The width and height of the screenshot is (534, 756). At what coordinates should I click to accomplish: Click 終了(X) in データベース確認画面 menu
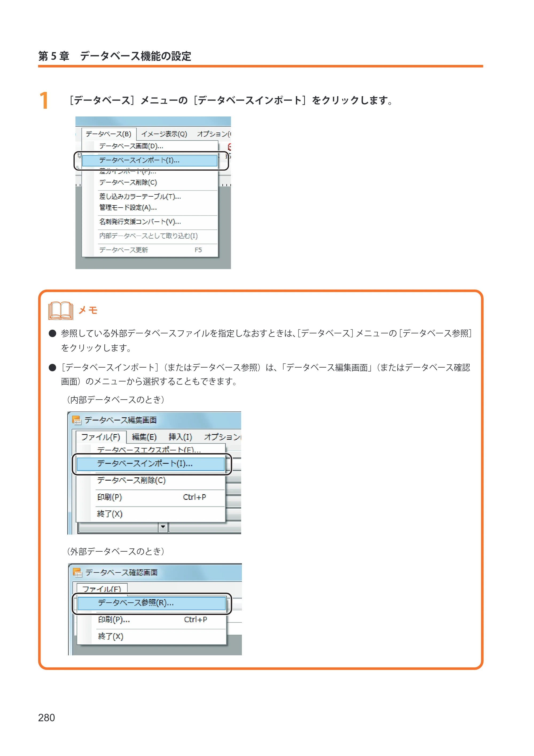point(152,637)
